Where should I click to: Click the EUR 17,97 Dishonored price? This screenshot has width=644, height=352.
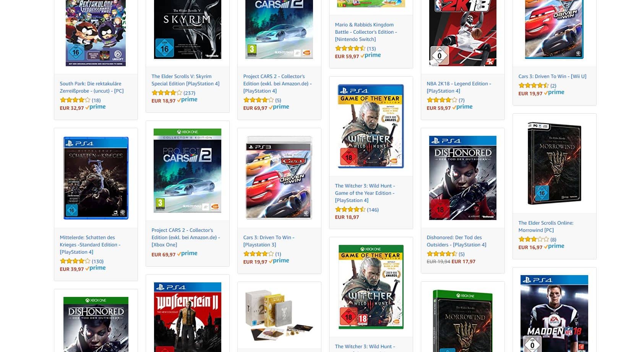coord(463,262)
